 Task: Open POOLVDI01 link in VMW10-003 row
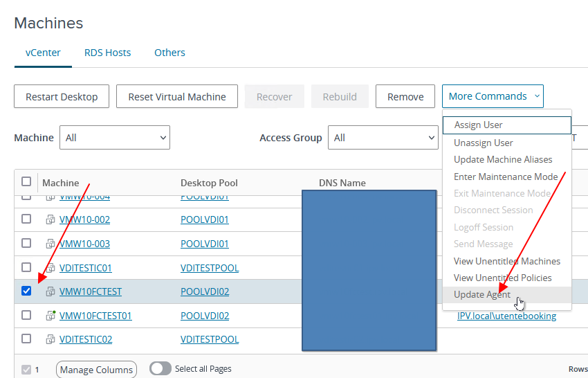point(205,244)
